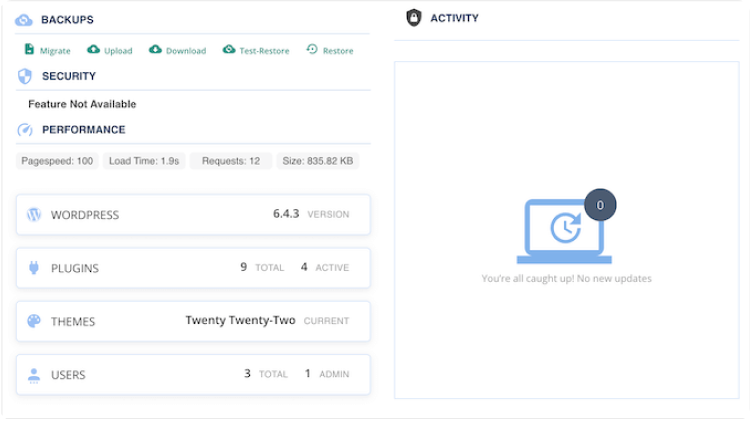Open the WordPress 6.4.3 version card

pos(193,214)
